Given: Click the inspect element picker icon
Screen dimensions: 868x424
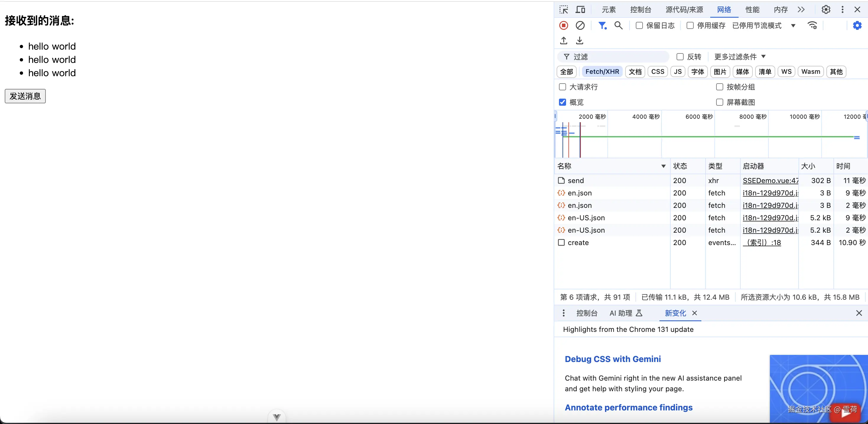Looking at the screenshot, I should 564,9.
